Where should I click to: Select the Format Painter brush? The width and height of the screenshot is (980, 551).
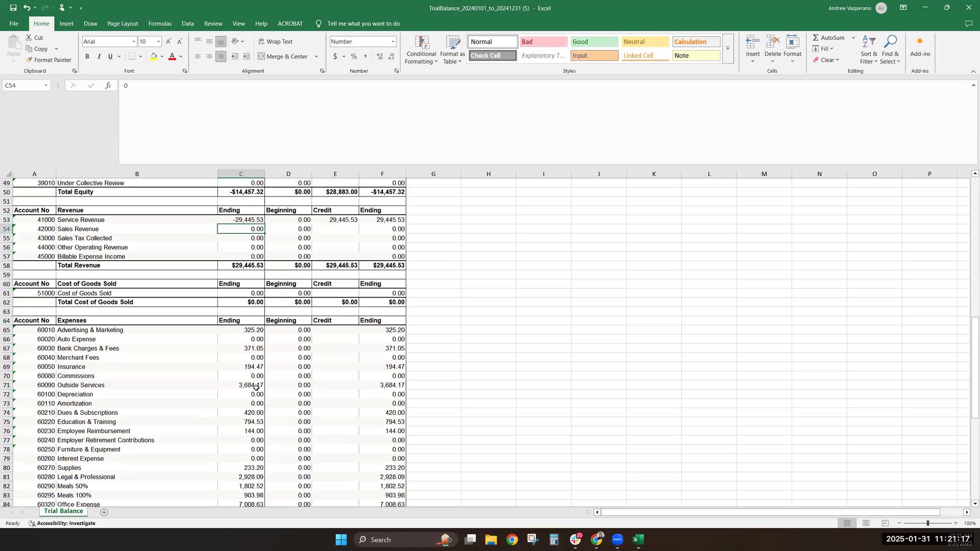[x=30, y=60]
